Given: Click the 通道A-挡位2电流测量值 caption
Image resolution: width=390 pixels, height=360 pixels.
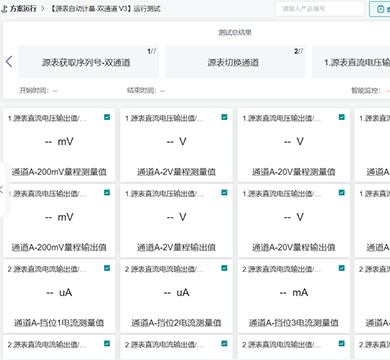Looking at the screenshot, I should click(x=176, y=322).
